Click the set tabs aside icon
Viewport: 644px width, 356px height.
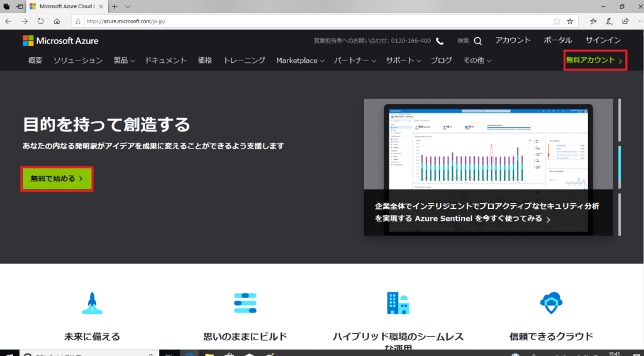19,6
